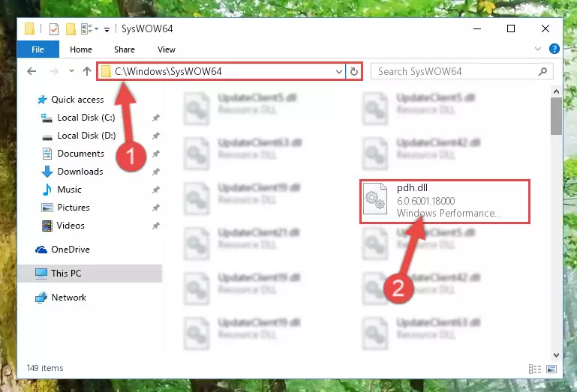Open Downloads in navigation pane
This screenshot has height=392, width=577.
pyautogui.click(x=80, y=172)
